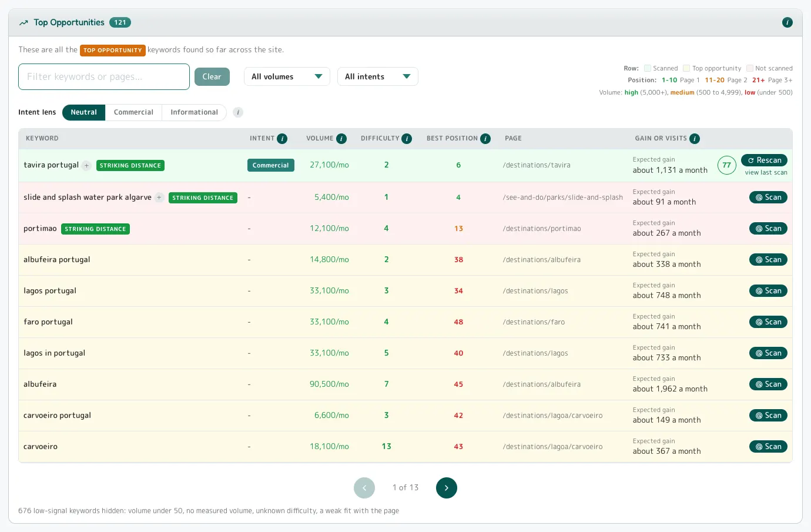Click the Not scanned legend swatch
Viewport: 811px width, 532px height.
[x=750, y=68]
